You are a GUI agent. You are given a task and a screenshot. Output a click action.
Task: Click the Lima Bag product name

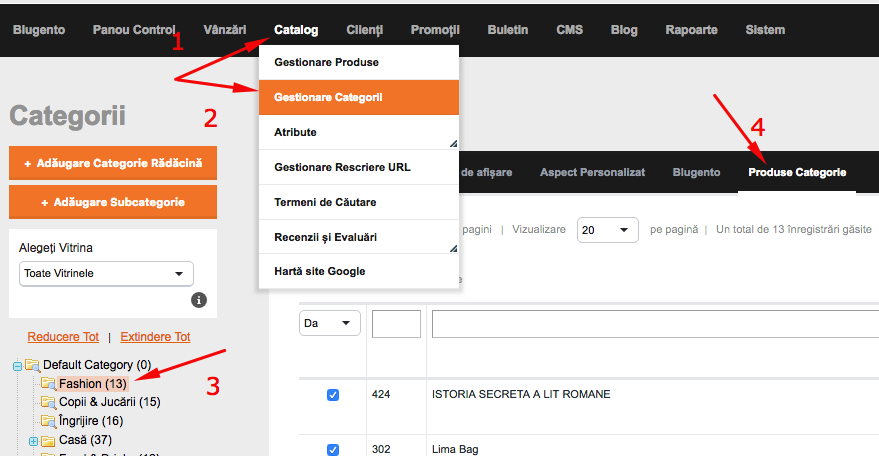pos(455,450)
